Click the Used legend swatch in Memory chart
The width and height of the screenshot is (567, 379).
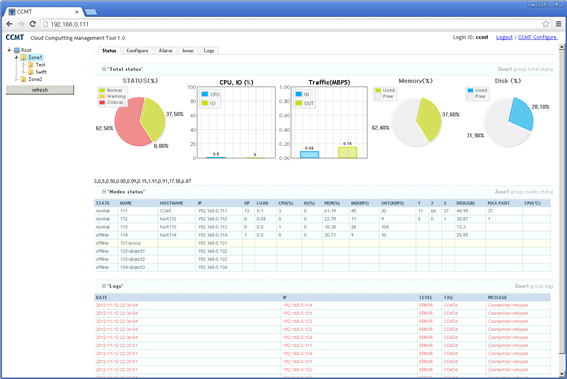point(378,90)
